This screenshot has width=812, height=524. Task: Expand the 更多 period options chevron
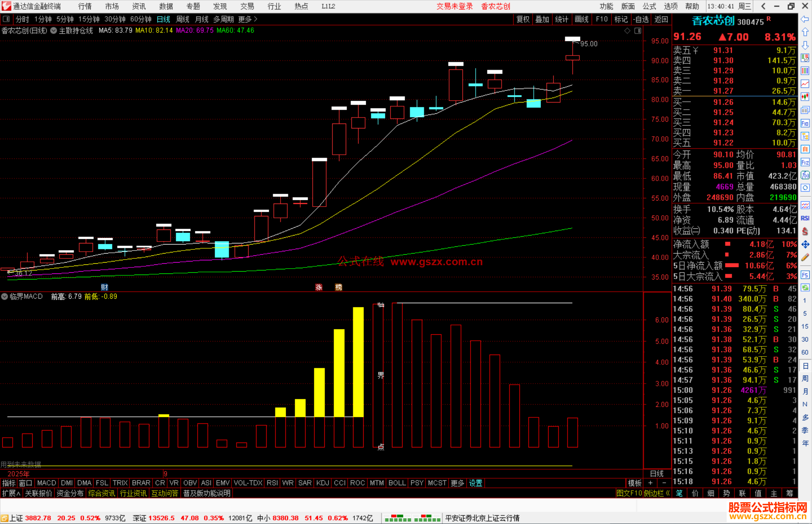click(x=256, y=19)
